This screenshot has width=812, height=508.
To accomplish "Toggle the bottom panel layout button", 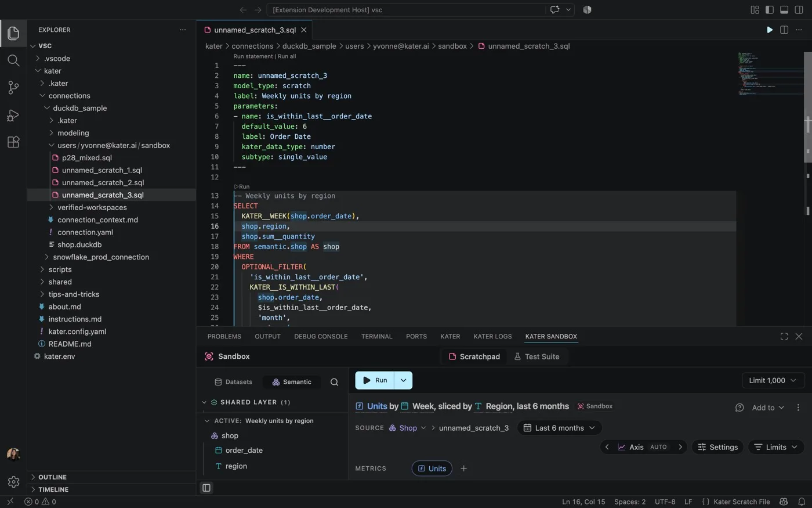I will click(x=784, y=9).
